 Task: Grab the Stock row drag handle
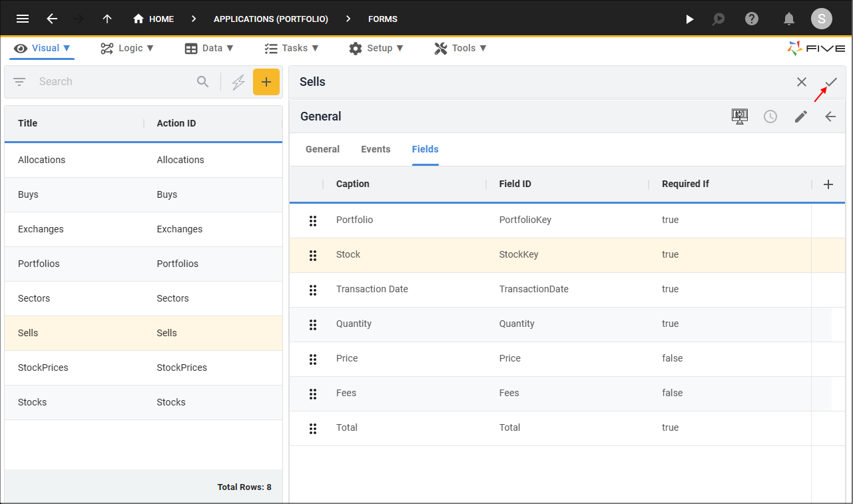click(313, 255)
